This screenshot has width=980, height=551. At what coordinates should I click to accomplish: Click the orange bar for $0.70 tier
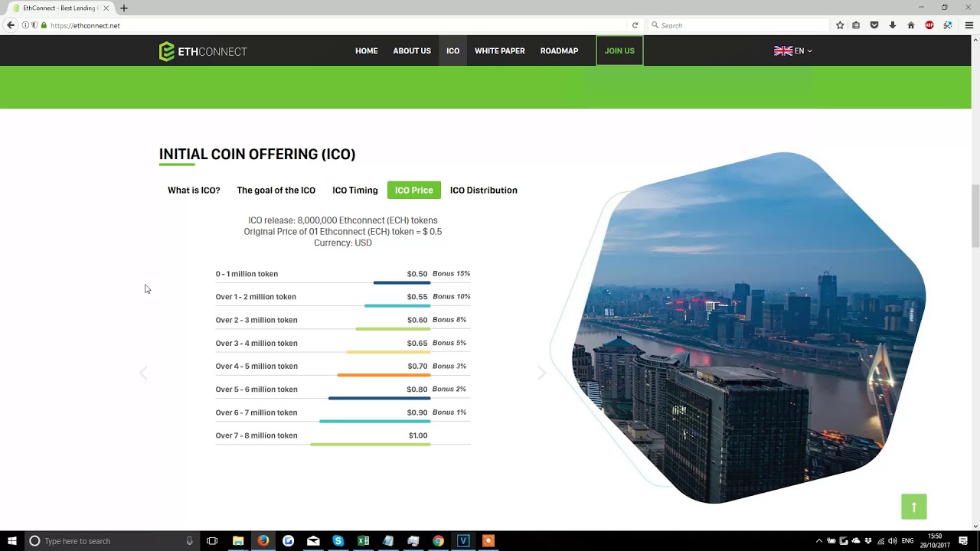(384, 375)
